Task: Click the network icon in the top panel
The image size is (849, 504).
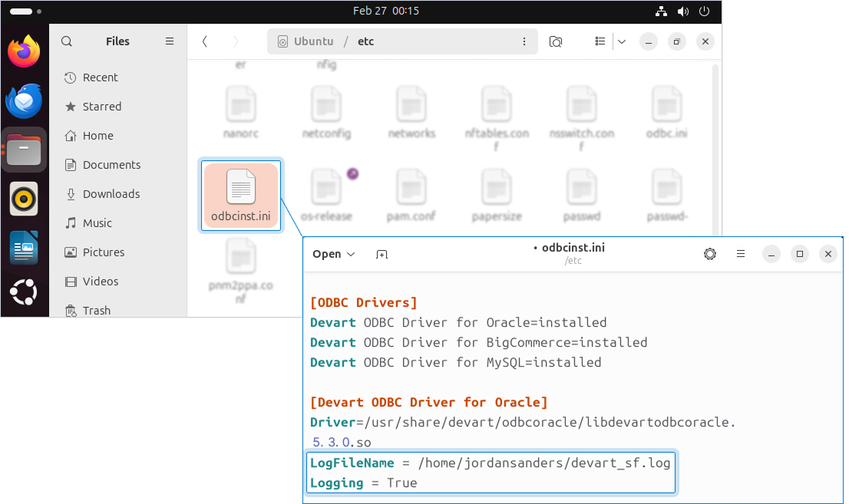Action: click(661, 12)
